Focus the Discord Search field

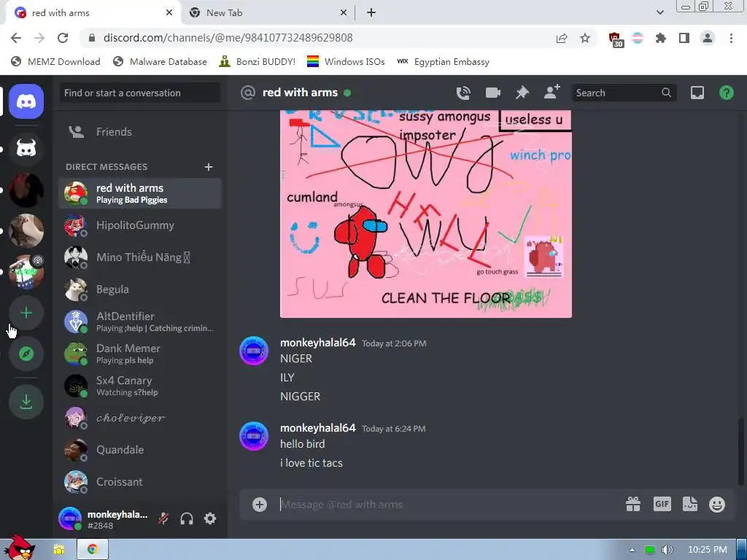(623, 93)
